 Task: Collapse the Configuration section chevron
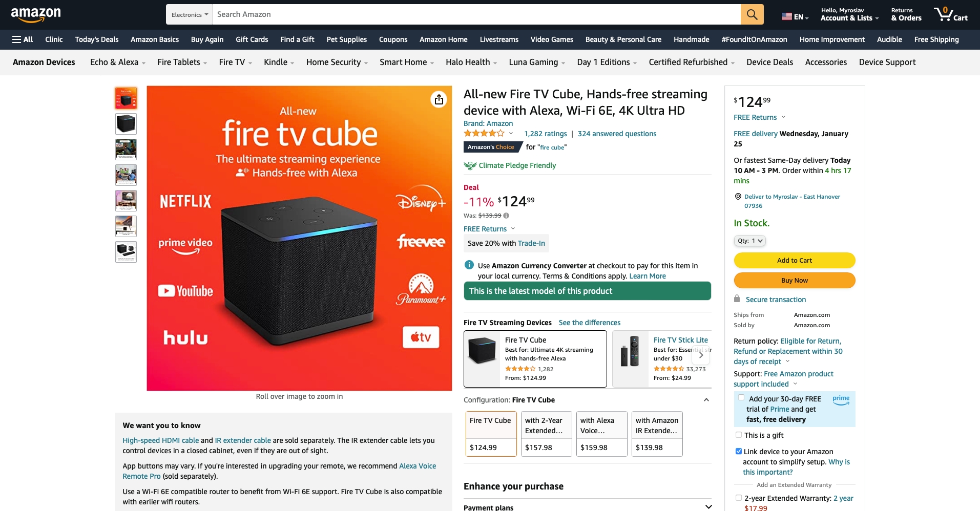(706, 400)
